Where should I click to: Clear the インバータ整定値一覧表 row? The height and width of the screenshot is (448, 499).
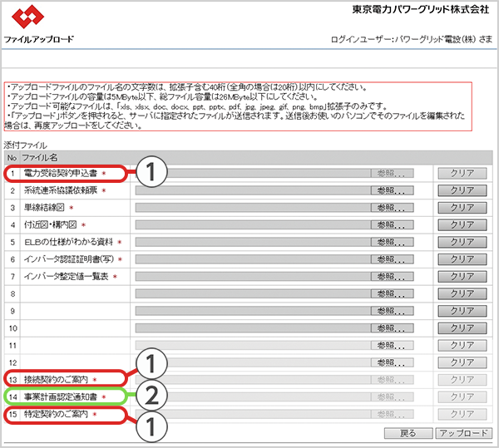click(462, 276)
